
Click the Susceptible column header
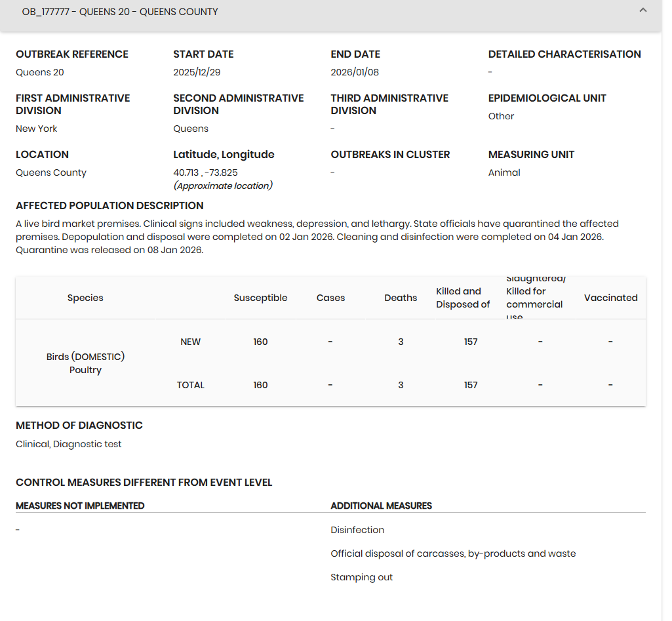(x=260, y=298)
